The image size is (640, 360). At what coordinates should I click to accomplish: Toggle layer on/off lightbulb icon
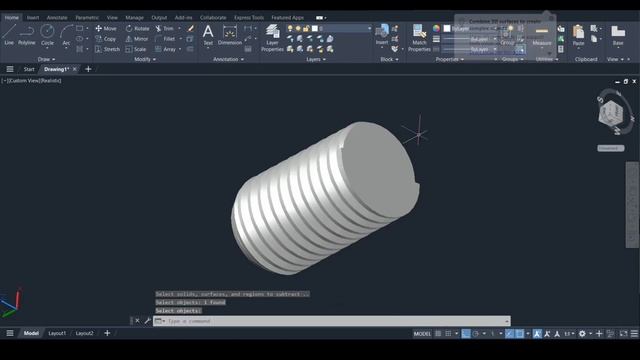(x=290, y=28)
